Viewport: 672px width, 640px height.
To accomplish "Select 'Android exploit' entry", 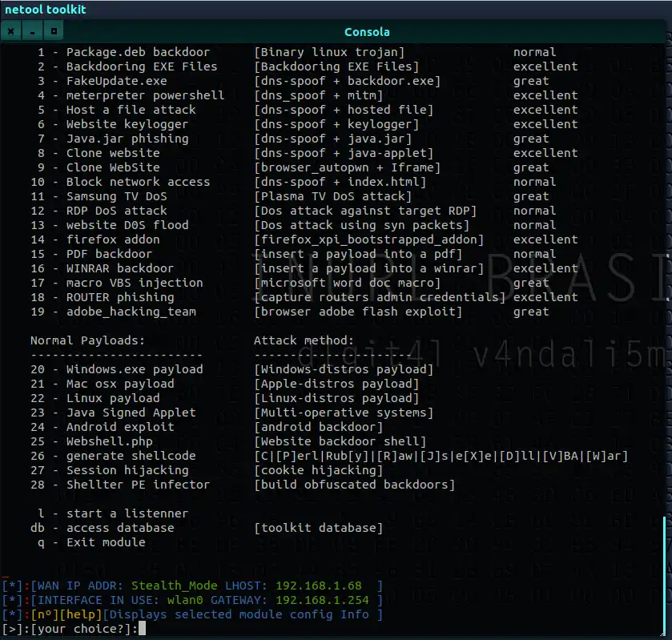I will (x=120, y=428).
